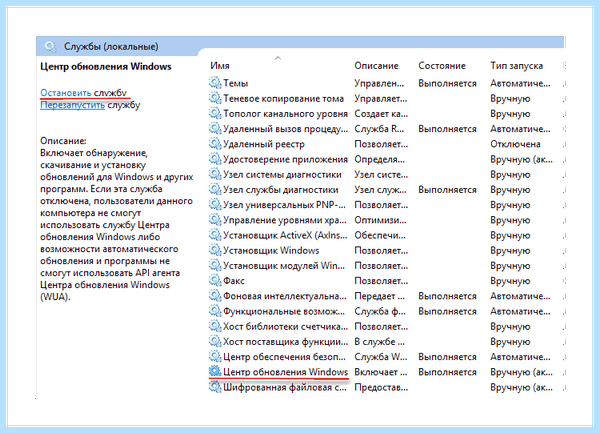Select Удостоверение приложения service

(x=285, y=159)
